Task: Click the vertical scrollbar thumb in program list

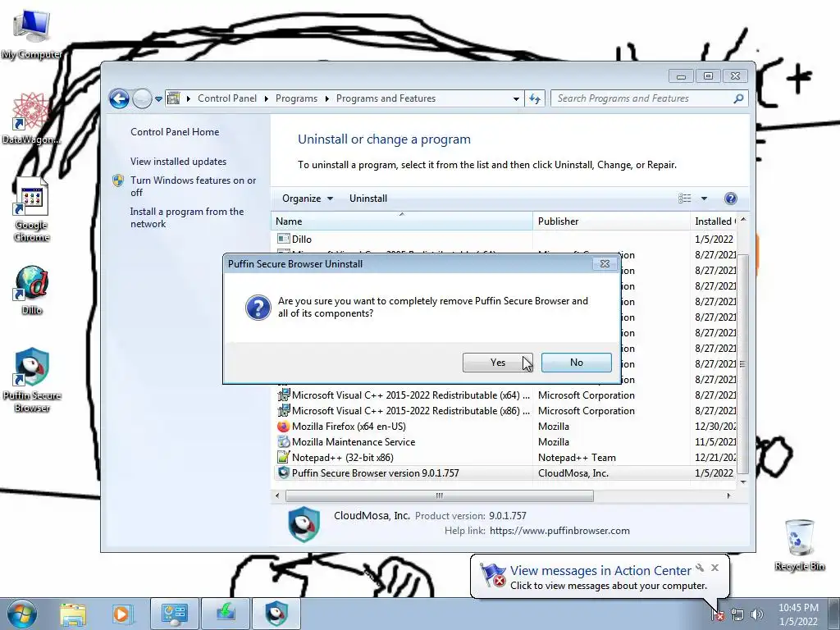Action: click(x=742, y=363)
